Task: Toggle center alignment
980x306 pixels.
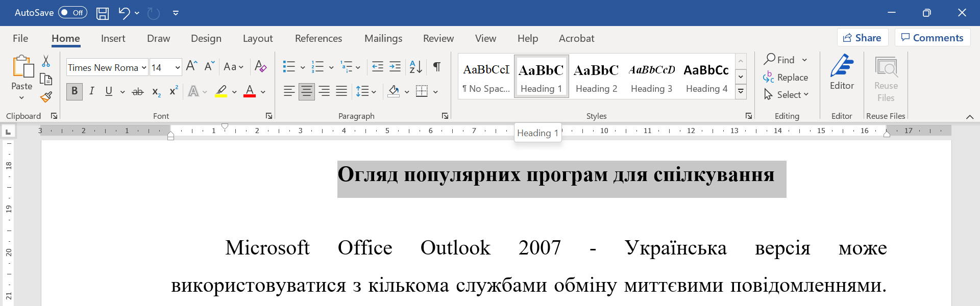Action: coord(306,91)
